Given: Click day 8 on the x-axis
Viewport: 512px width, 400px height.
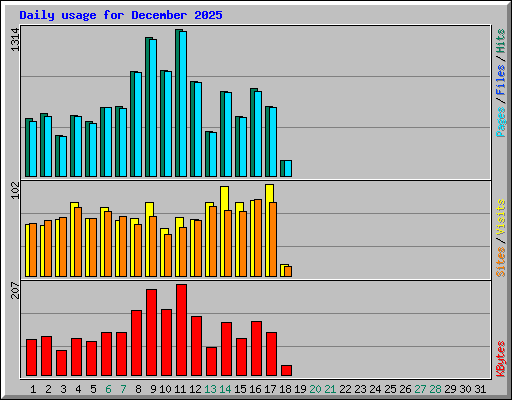Looking at the screenshot, I should point(138,389).
